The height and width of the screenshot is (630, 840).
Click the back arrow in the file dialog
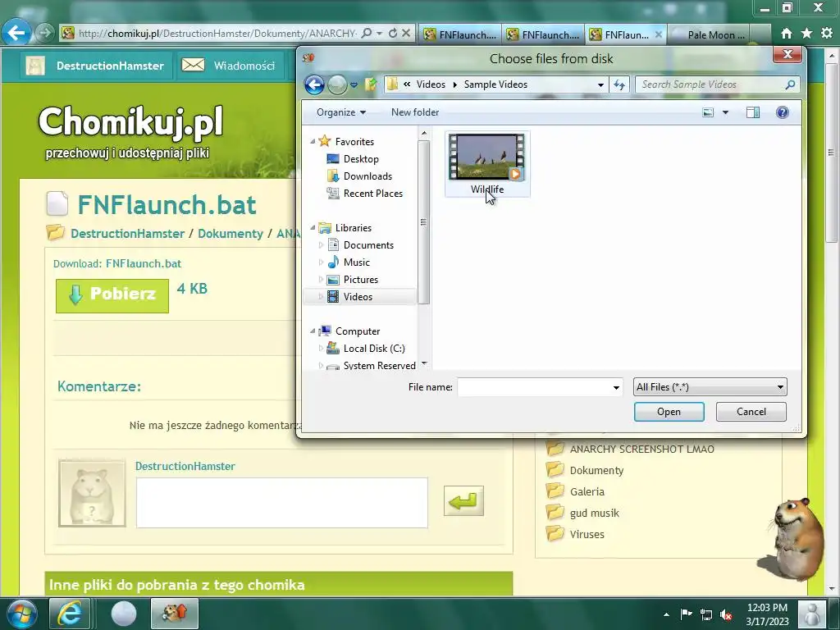pos(314,84)
